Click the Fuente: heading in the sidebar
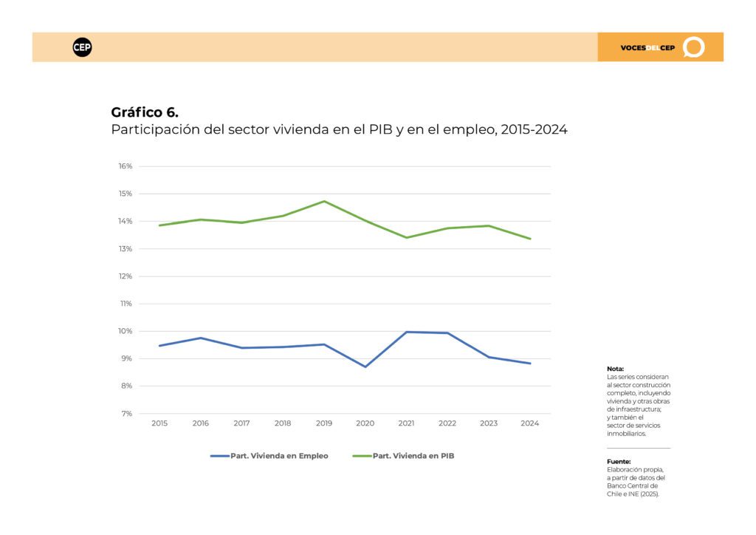 click(x=619, y=462)
